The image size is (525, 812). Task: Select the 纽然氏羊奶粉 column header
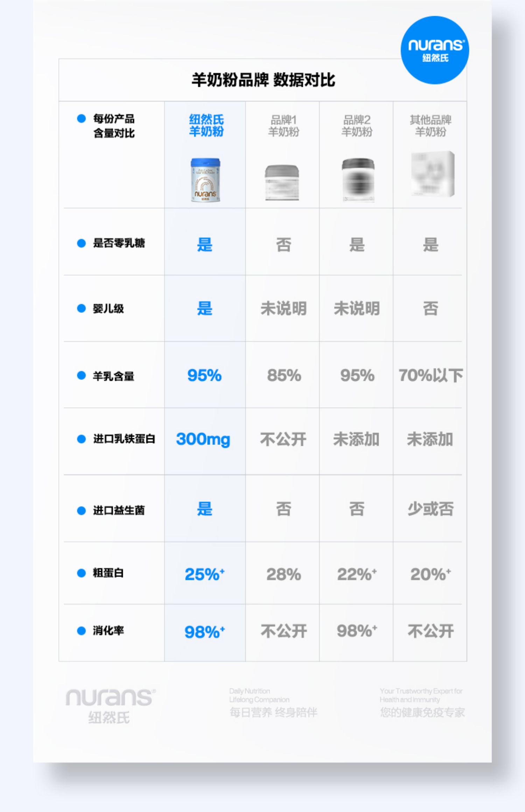(x=206, y=126)
